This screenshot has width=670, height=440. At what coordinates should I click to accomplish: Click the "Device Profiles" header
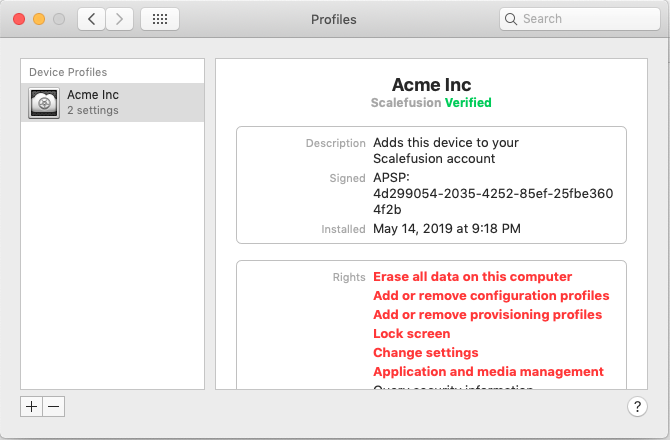pos(68,72)
